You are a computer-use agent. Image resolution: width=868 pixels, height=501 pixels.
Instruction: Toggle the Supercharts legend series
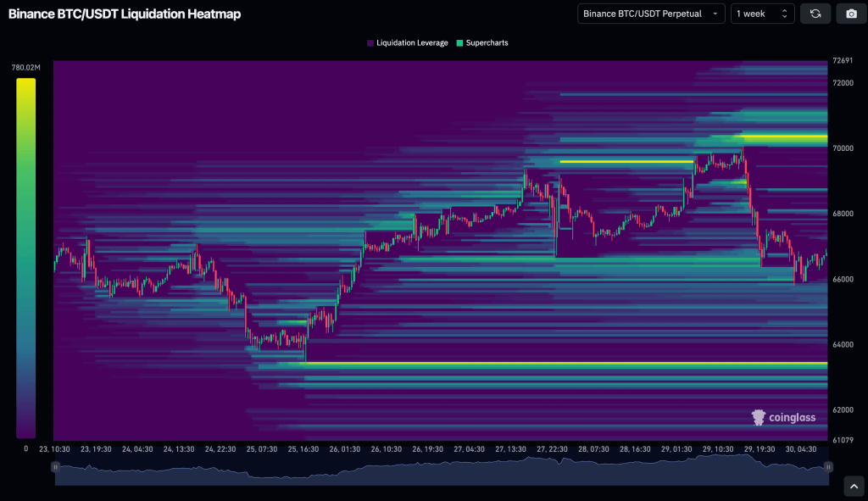(x=482, y=42)
